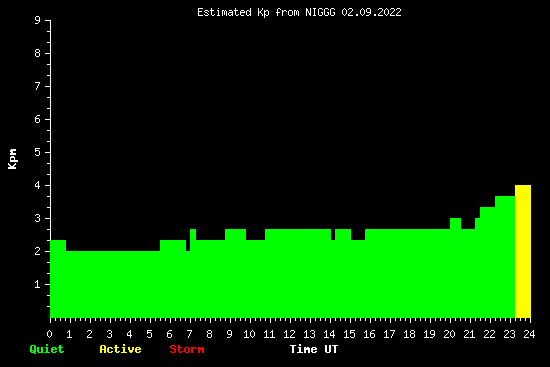Click the narrow green spike at hour 7
550x367 pixels.
193,234
